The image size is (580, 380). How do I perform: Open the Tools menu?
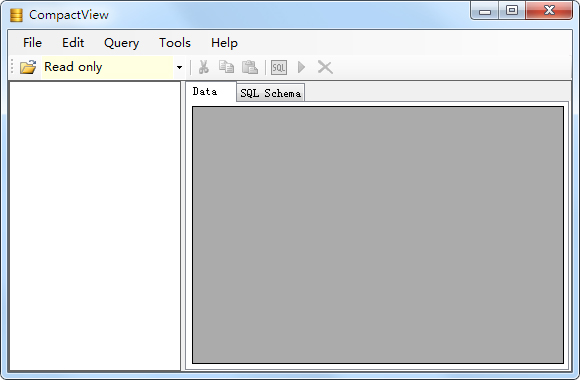175,43
